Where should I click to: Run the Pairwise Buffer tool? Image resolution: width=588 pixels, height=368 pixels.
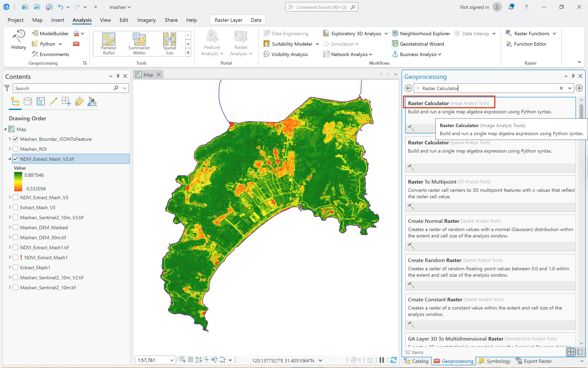109,44
